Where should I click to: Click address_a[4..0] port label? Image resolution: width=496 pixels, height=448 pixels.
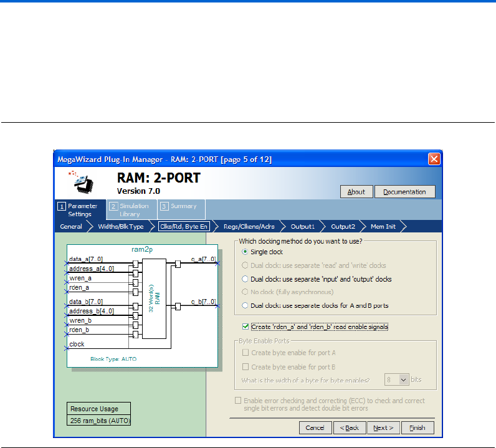(92, 269)
